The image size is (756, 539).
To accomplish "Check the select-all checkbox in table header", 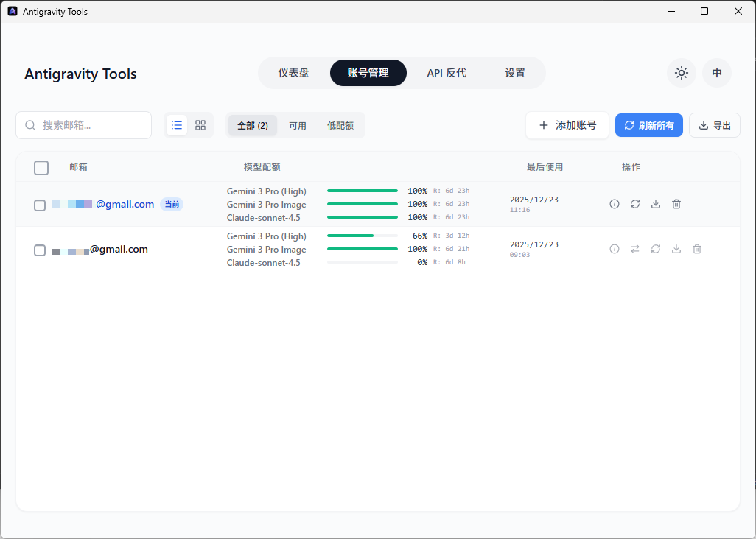I will point(41,168).
